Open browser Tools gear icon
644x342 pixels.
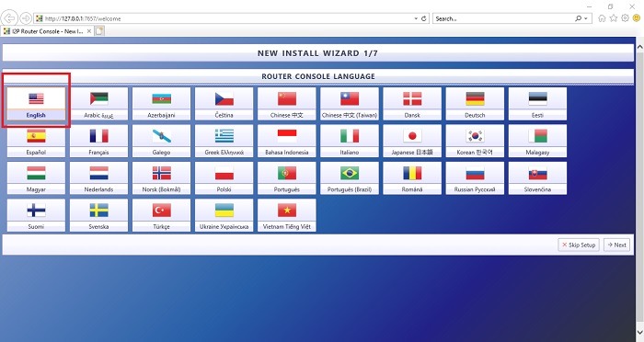625,18
